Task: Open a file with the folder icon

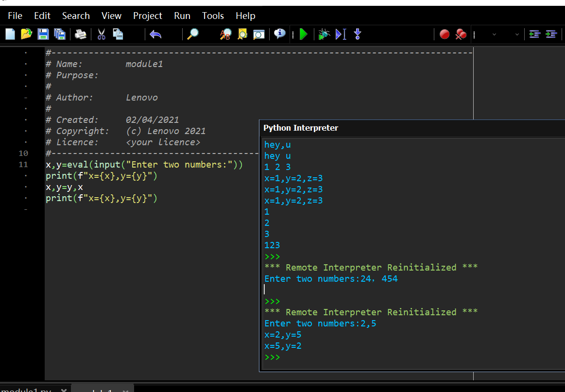Action: [27, 34]
